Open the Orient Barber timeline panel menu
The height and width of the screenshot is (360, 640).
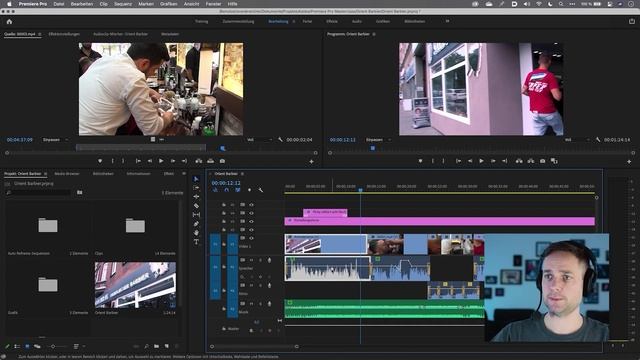[242, 173]
